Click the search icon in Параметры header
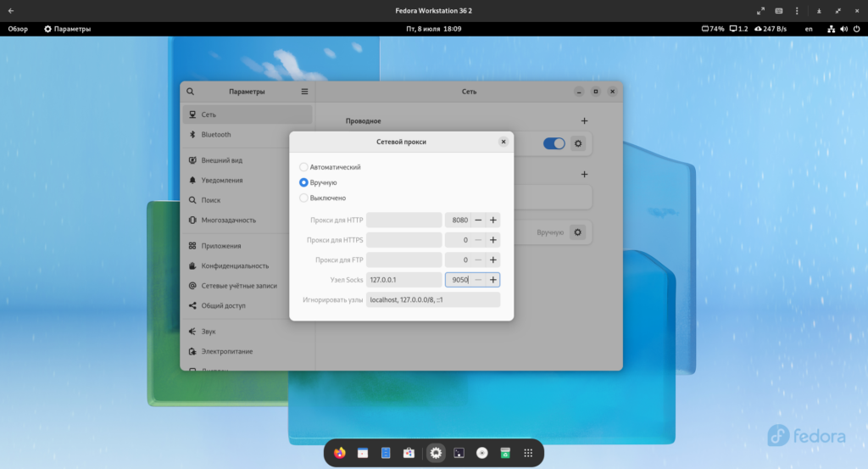Screen dimensions: 868x469 pos(191,92)
